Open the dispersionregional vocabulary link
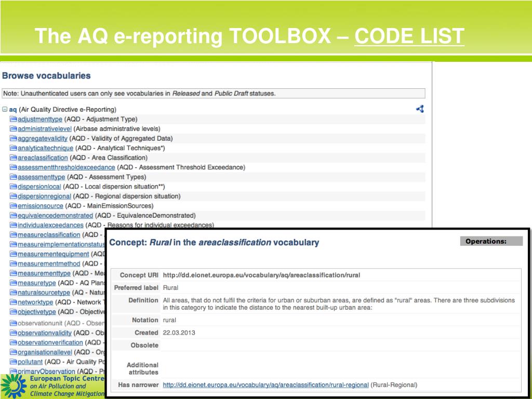Image resolution: width=532 pixels, height=399 pixels. pyautogui.click(x=45, y=196)
